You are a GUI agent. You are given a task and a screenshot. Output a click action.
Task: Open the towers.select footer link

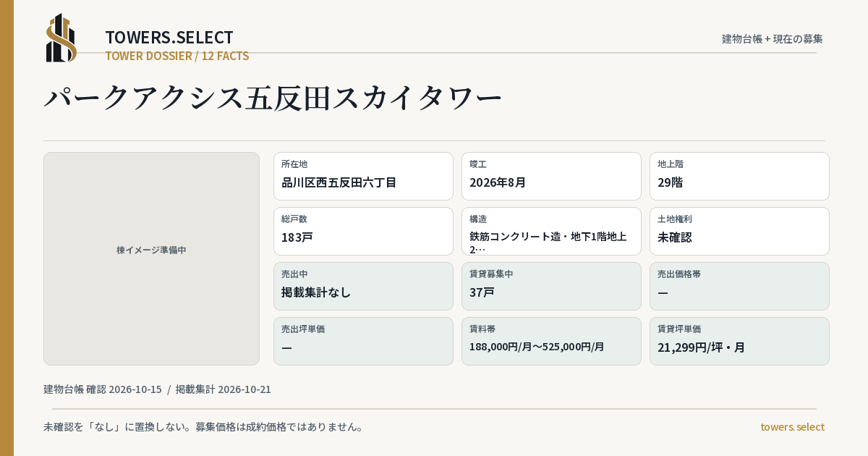tap(792, 427)
